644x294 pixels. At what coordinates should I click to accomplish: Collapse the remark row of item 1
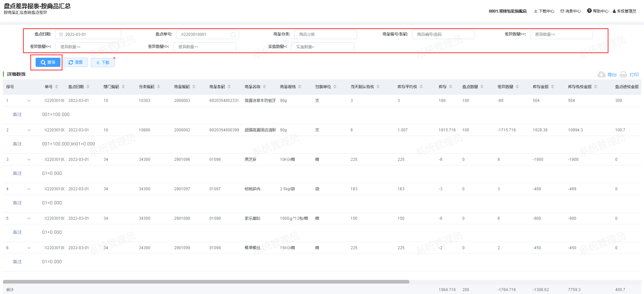[29, 101]
